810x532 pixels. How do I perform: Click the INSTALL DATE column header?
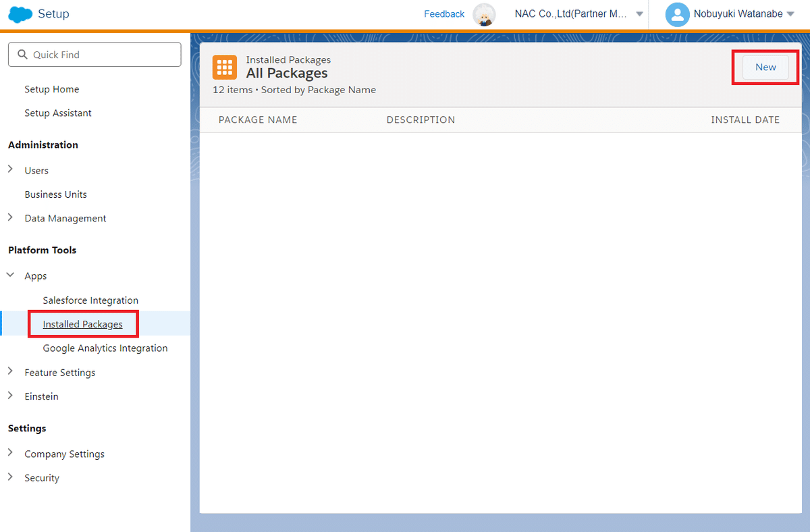(745, 120)
